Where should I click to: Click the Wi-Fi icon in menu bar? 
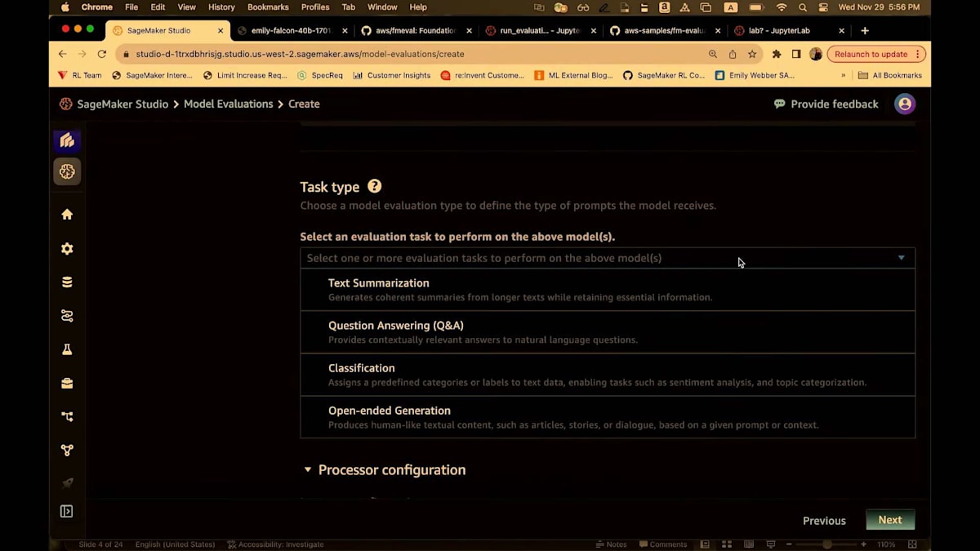coord(782,7)
